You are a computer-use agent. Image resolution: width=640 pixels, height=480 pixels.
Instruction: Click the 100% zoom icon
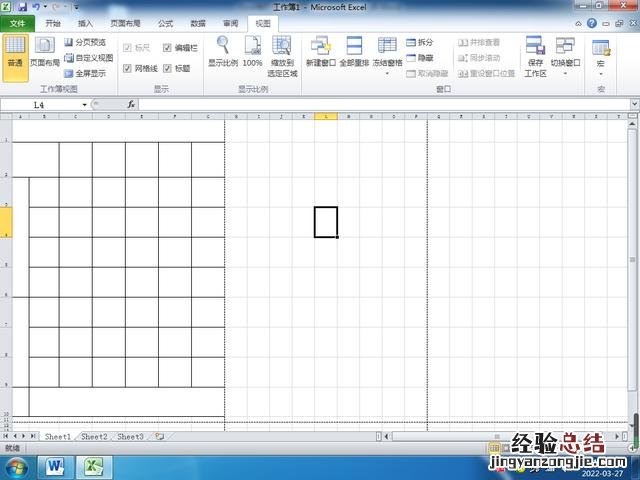(252, 51)
